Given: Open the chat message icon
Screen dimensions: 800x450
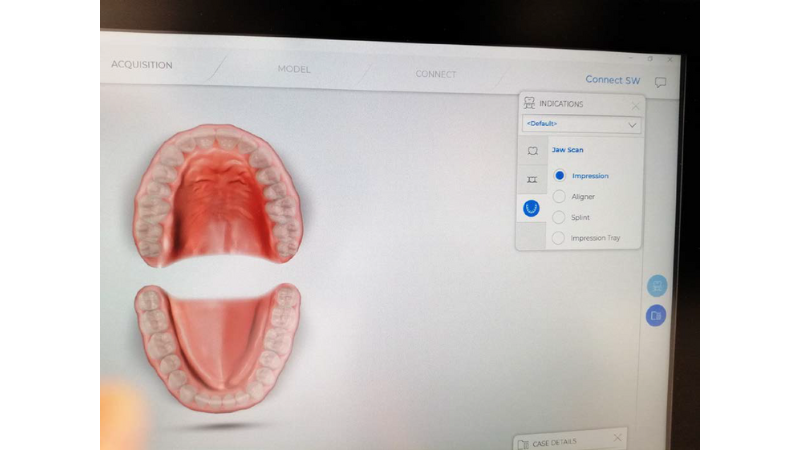Looking at the screenshot, I should 660,82.
